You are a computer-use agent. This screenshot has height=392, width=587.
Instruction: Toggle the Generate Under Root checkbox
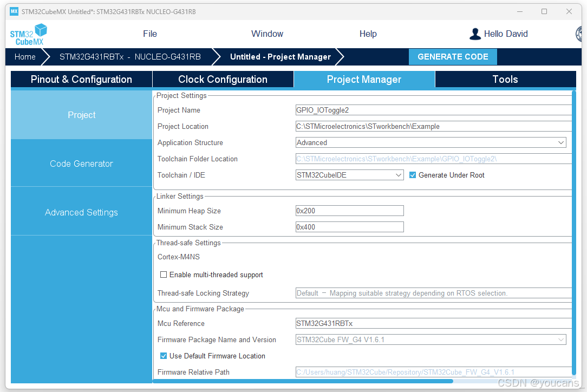413,175
